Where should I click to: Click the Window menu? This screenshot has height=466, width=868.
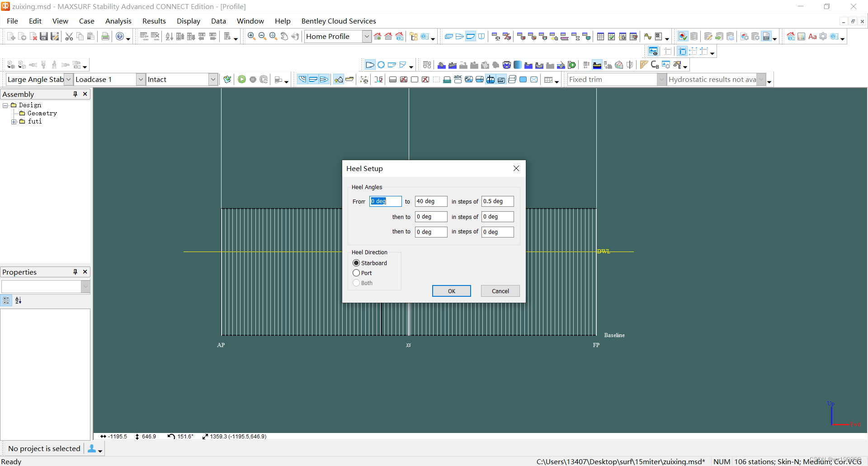pos(250,21)
